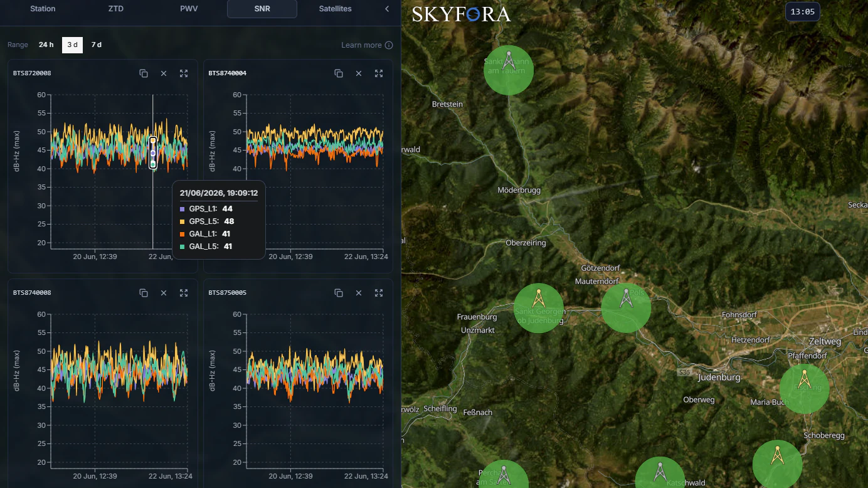
Task: Expand BTS8740004 chart to fullscreen
Action: point(379,73)
